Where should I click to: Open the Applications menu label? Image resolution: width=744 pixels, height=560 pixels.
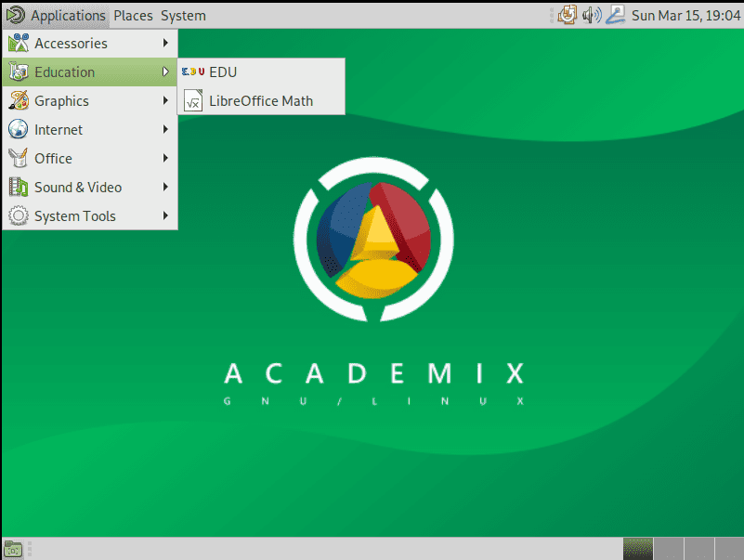tap(68, 16)
